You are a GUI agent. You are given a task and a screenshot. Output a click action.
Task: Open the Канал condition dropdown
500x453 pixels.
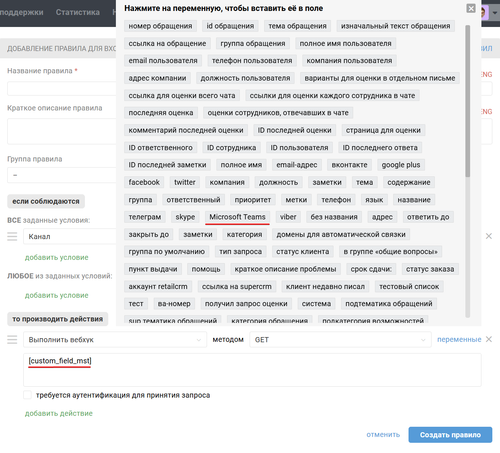point(70,236)
